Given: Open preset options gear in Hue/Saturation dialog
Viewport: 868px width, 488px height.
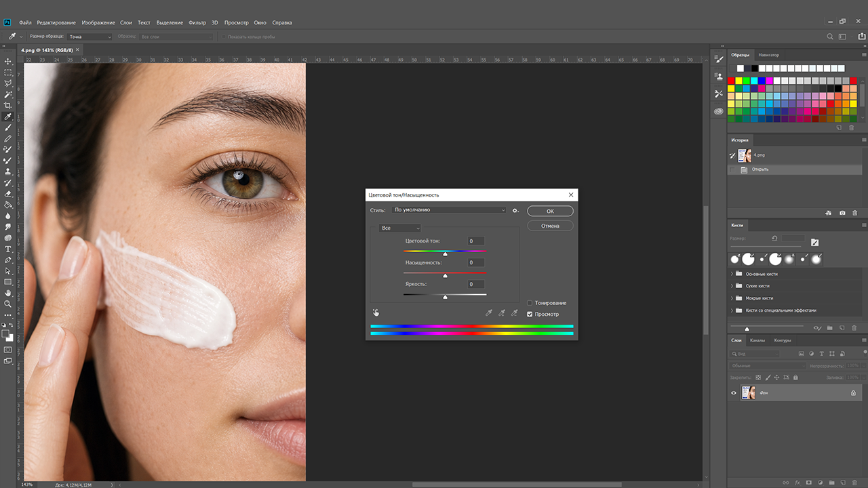Looking at the screenshot, I should click(x=515, y=210).
